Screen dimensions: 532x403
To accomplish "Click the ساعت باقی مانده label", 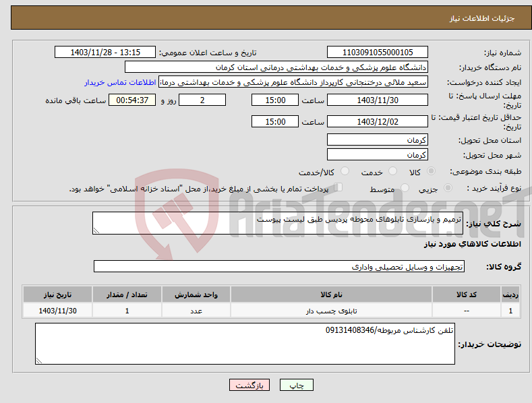I will coord(76,101).
